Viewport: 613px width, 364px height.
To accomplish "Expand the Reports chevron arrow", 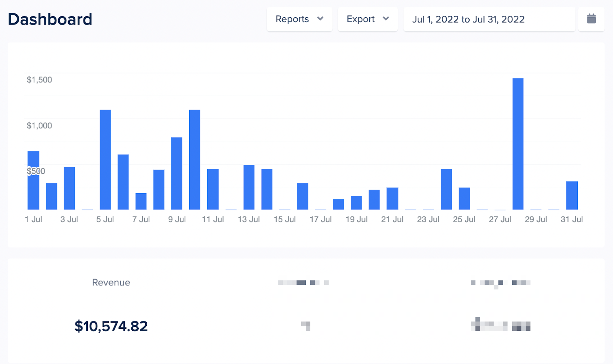I will 321,19.
